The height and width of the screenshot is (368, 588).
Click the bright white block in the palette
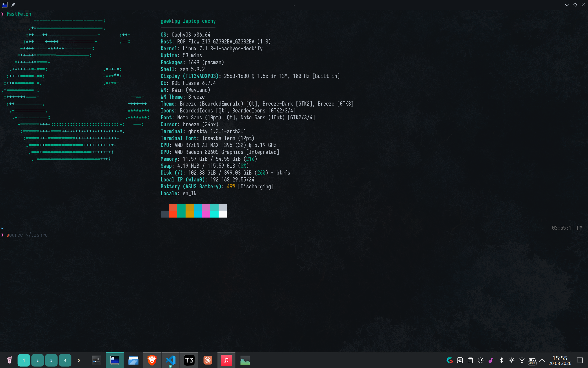coord(223,214)
